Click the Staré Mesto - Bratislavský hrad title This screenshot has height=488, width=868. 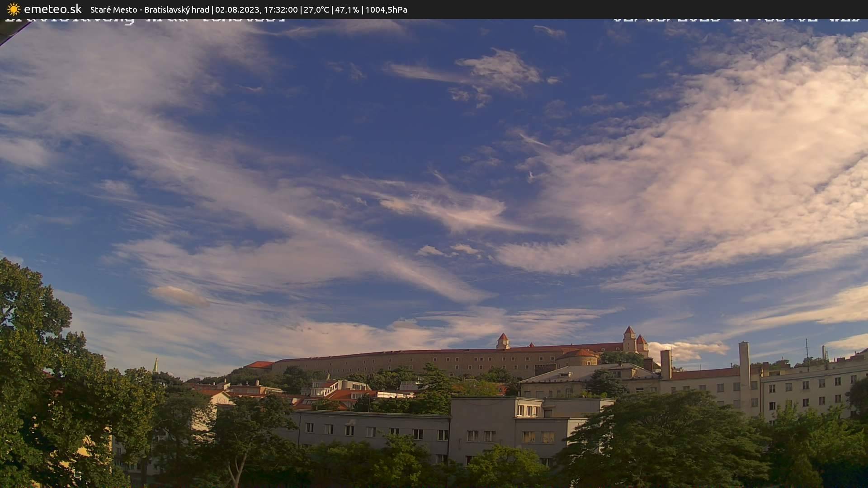click(150, 10)
